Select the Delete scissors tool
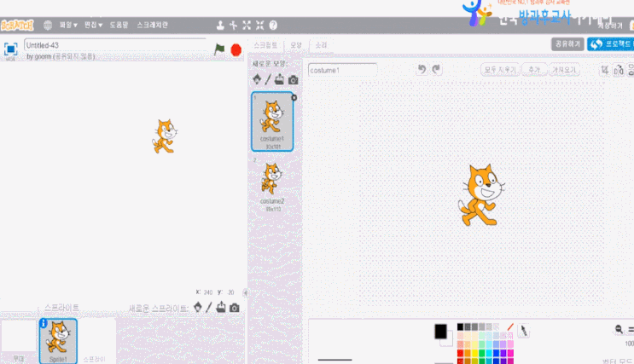This screenshot has width=634, height=364. coord(233,25)
